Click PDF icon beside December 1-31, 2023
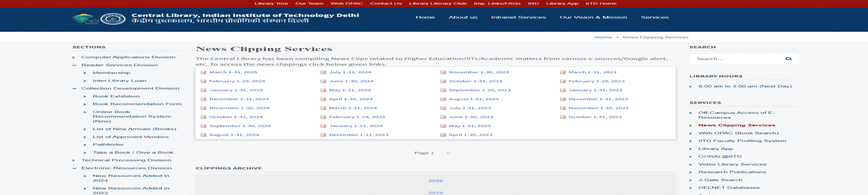Image resolution: width=868 pixels, height=195 pixels. 323,135
